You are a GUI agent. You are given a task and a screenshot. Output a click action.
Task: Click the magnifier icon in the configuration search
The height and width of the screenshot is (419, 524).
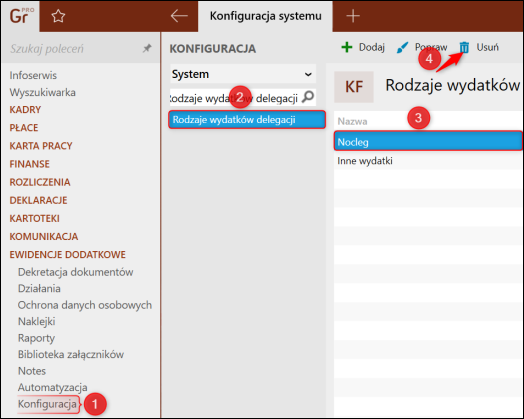308,97
